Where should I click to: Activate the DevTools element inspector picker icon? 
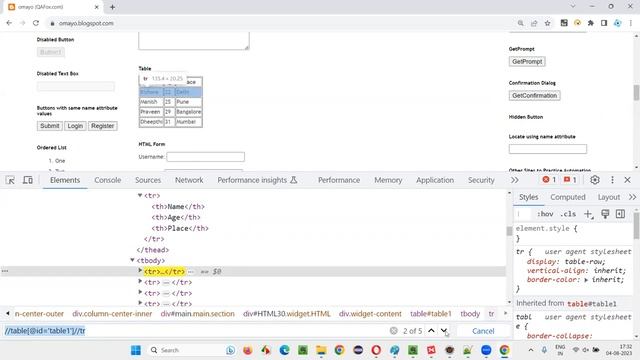click(x=10, y=180)
